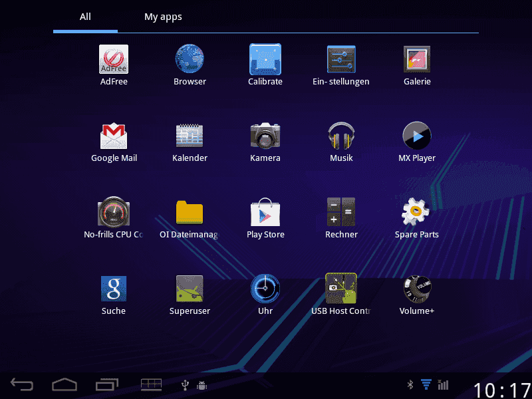Switch to the All tab
The width and height of the screenshot is (532, 399).
point(85,17)
